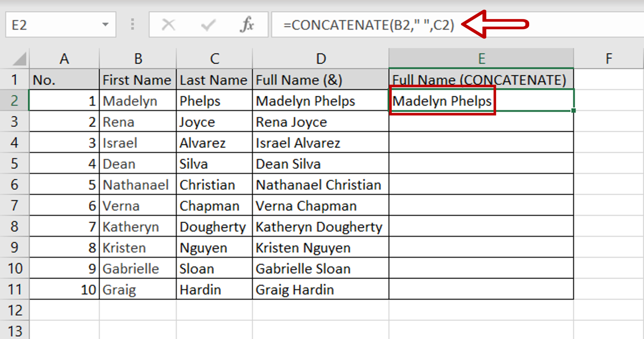
Task: Click the Insert Function fx icon
Action: [x=247, y=25]
